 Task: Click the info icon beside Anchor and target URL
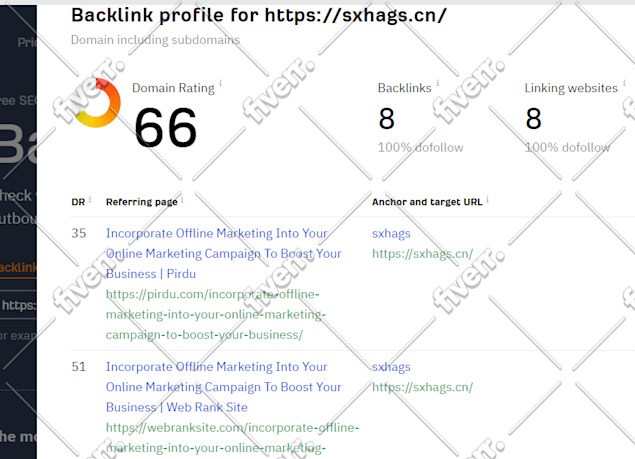click(x=488, y=199)
